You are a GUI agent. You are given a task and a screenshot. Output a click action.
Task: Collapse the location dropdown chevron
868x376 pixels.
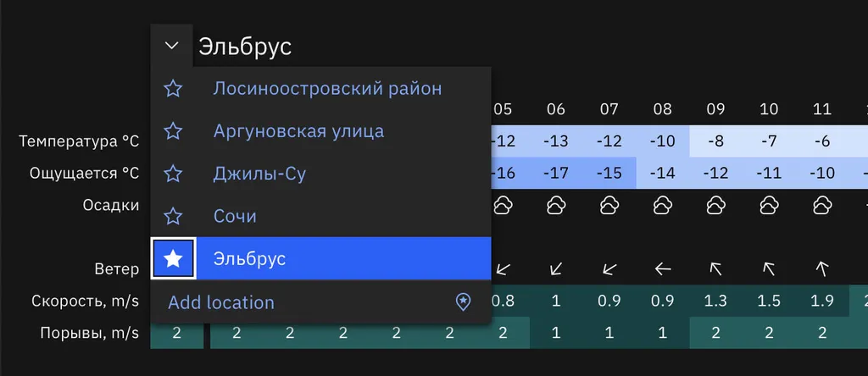pos(172,46)
